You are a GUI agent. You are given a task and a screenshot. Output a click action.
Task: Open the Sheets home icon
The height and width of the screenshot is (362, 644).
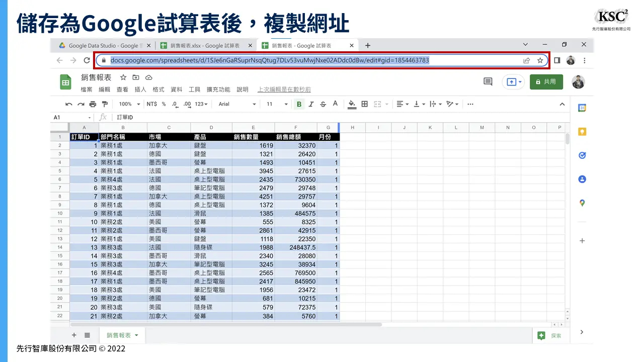tap(65, 82)
